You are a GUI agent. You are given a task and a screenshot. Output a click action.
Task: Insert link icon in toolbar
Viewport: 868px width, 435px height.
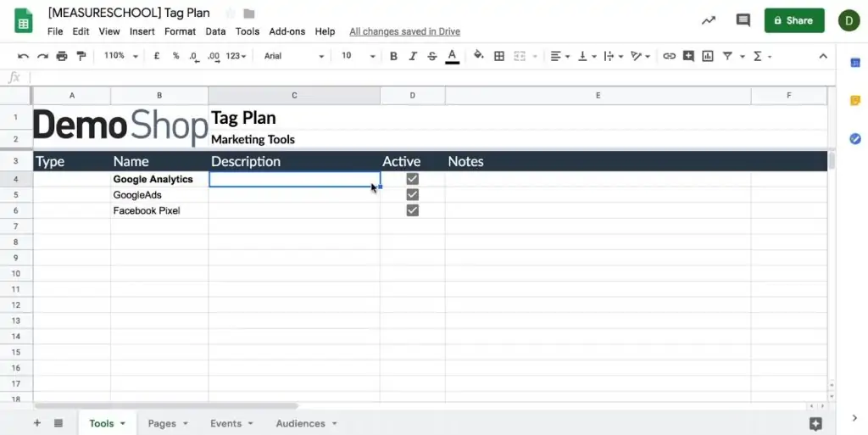670,56
